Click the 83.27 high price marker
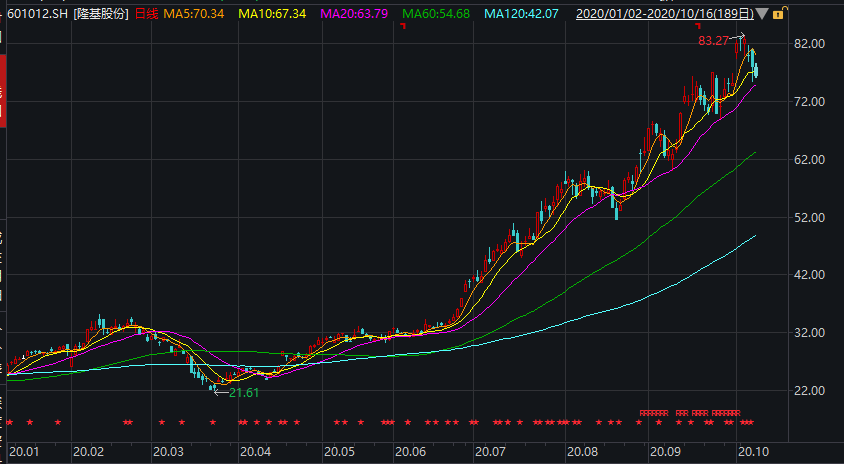The image size is (844, 464). pyautogui.click(x=713, y=41)
